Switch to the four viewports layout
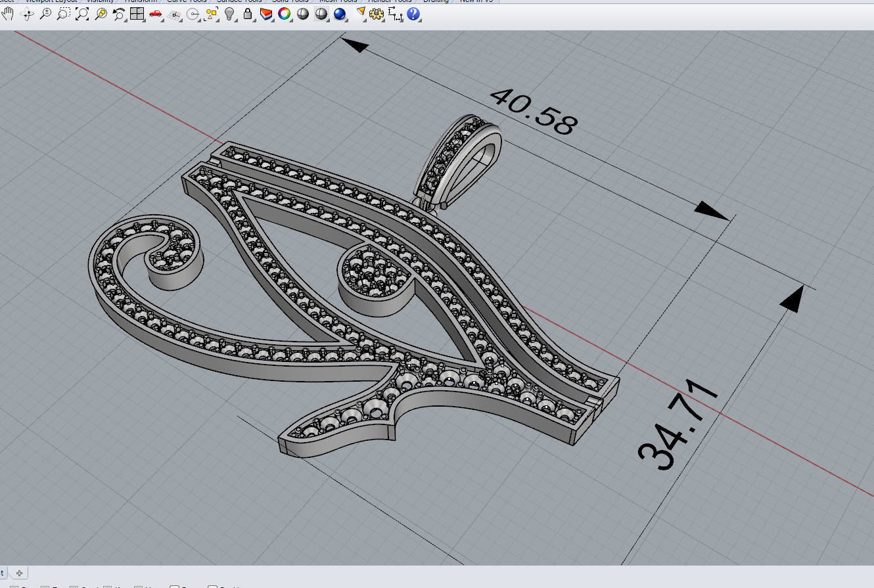Viewport: 874px width, 588px height. [137, 14]
